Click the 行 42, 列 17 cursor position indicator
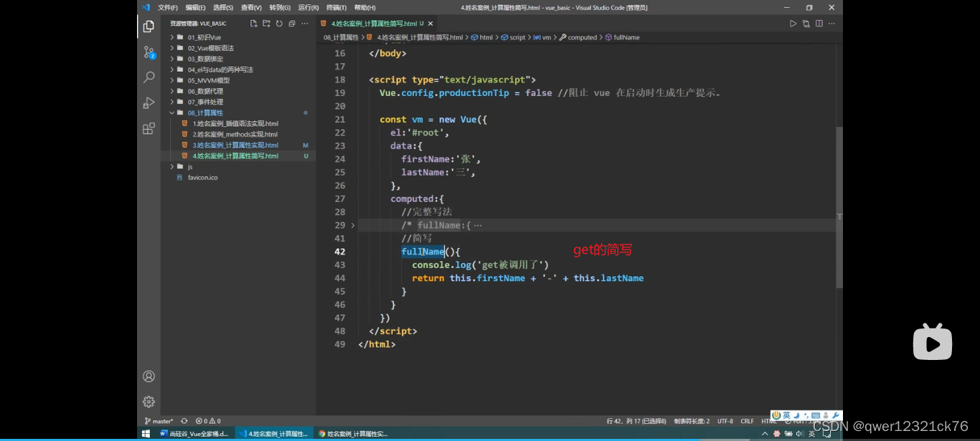The image size is (980, 441). pyautogui.click(x=636, y=421)
